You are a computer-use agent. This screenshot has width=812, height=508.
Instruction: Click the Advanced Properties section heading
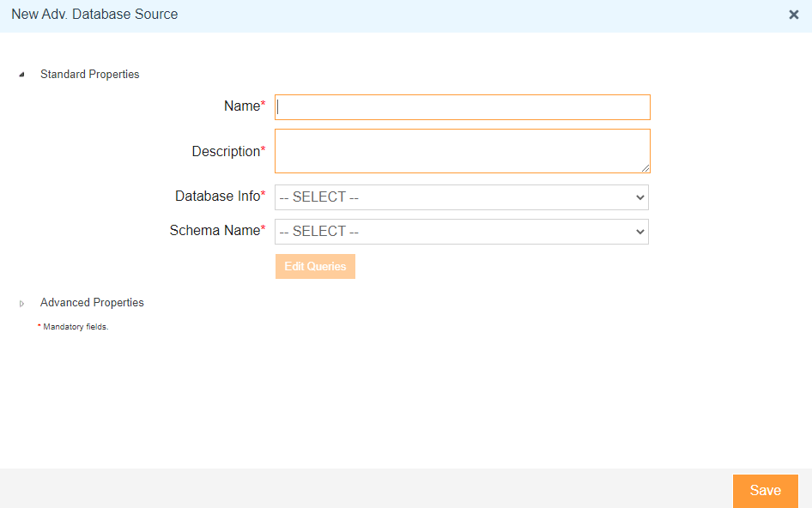click(92, 302)
